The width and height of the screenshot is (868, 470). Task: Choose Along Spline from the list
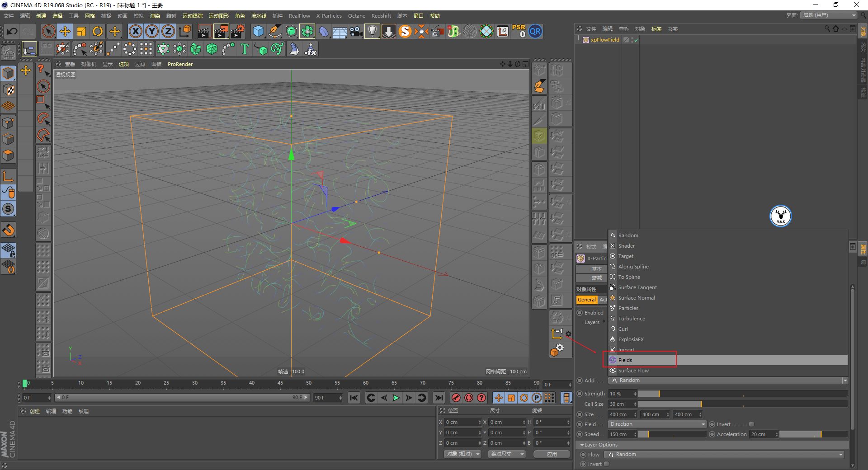click(727, 267)
